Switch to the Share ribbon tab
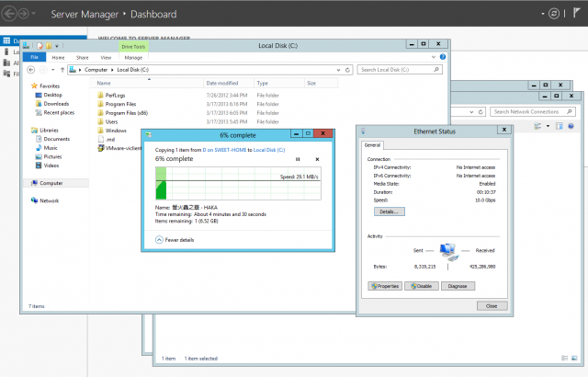Viewport: 588px width, 377px height. pyautogui.click(x=82, y=57)
